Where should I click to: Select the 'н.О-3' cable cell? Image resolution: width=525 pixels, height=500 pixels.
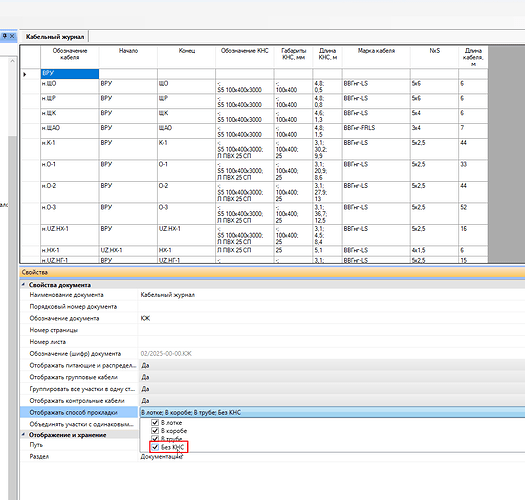70,213
